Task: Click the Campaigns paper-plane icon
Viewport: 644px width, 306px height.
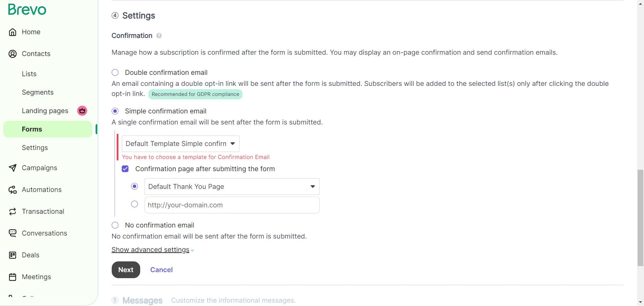Action: click(12, 168)
